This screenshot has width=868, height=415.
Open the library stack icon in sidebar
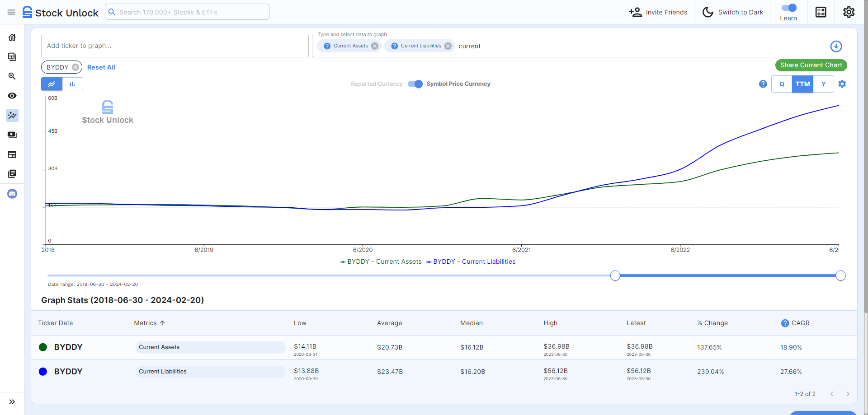pyautogui.click(x=12, y=174)
